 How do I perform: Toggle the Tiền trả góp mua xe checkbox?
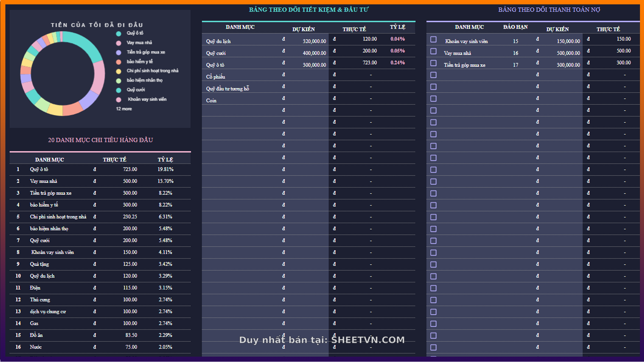[x=433, y=63]
